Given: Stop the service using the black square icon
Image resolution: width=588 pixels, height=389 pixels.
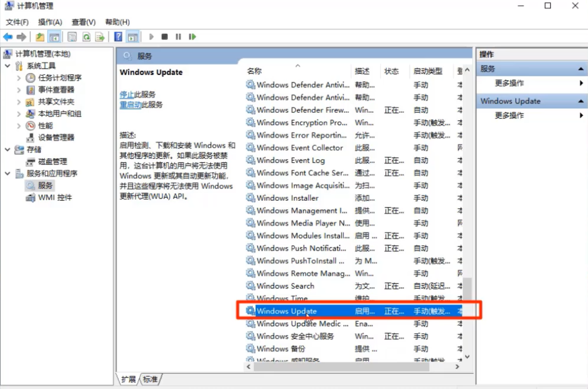Looking at the screenshot, I should (164, 36).
